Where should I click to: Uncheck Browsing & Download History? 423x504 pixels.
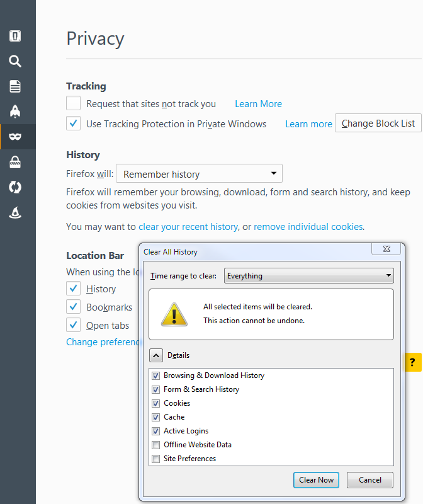tap(155, 375)
